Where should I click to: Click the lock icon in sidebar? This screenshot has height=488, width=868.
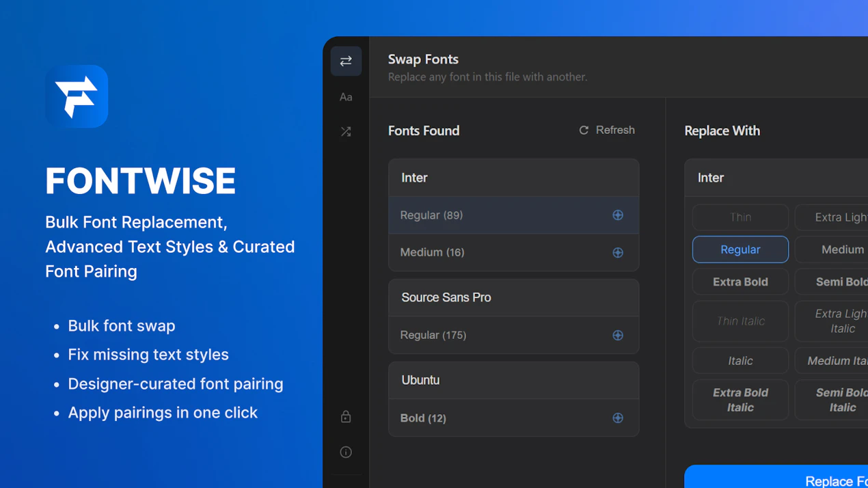click(x=346, y=416)
